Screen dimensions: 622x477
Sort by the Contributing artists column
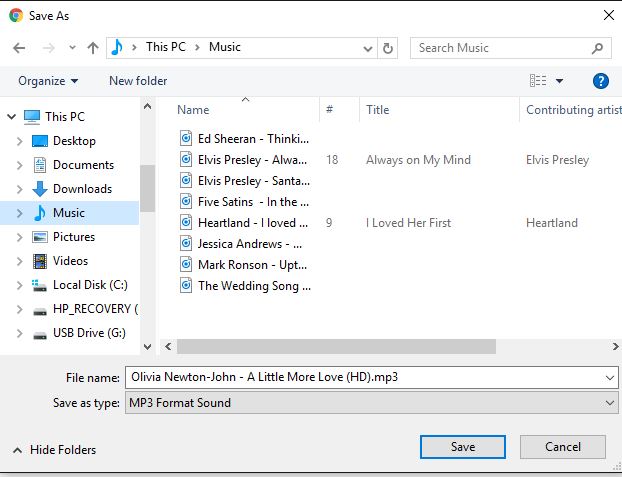[x=571, y=110]
